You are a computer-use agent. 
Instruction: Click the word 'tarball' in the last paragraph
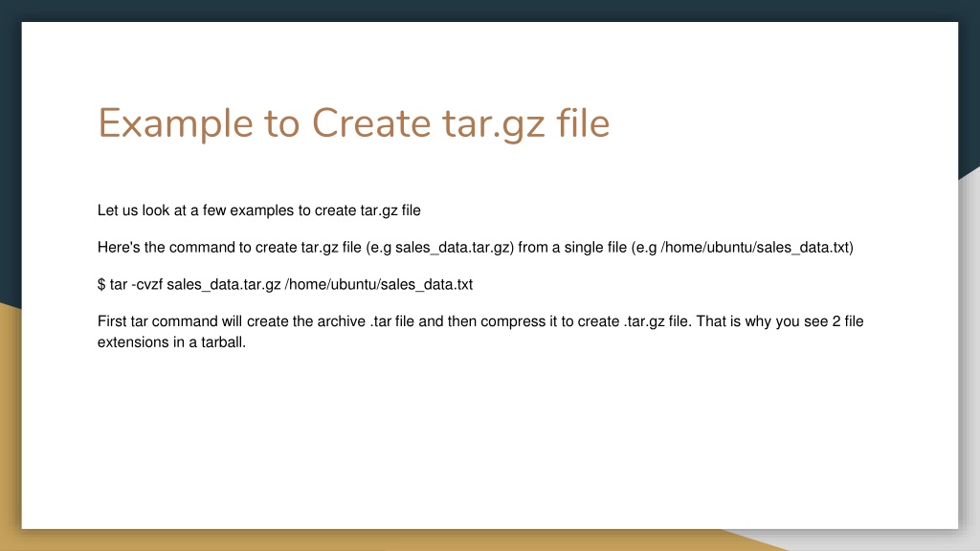coord(224,342)
